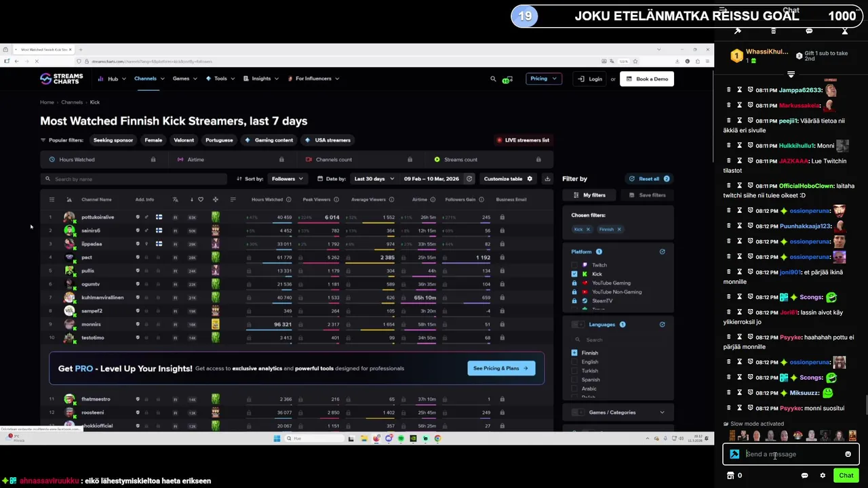Select the Hours Watched chart tab
This screenshot has width=868, height=488.
click(x=104, y=159)
